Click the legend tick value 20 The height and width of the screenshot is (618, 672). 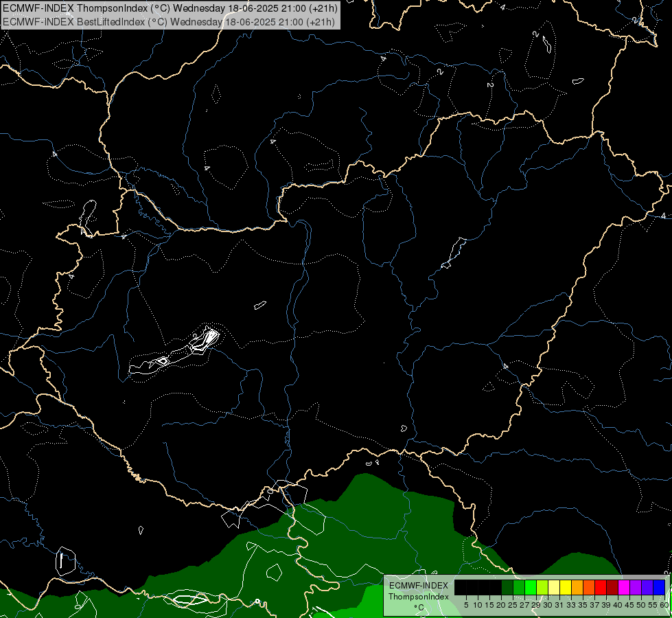501,605
